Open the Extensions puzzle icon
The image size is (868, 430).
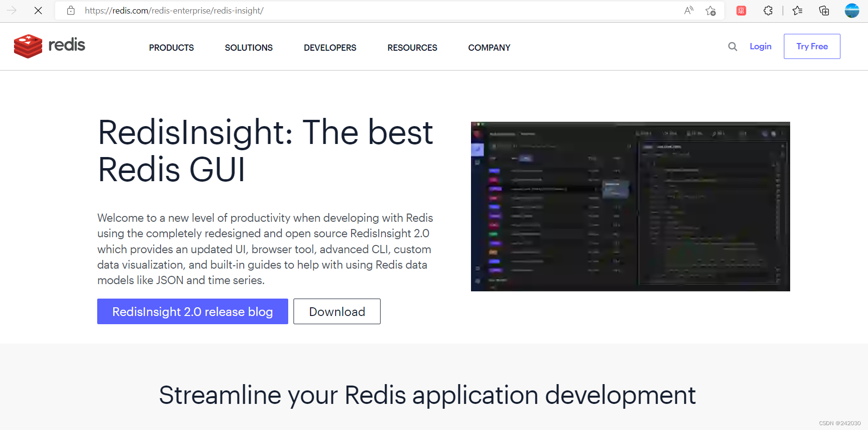pos(768,10)
